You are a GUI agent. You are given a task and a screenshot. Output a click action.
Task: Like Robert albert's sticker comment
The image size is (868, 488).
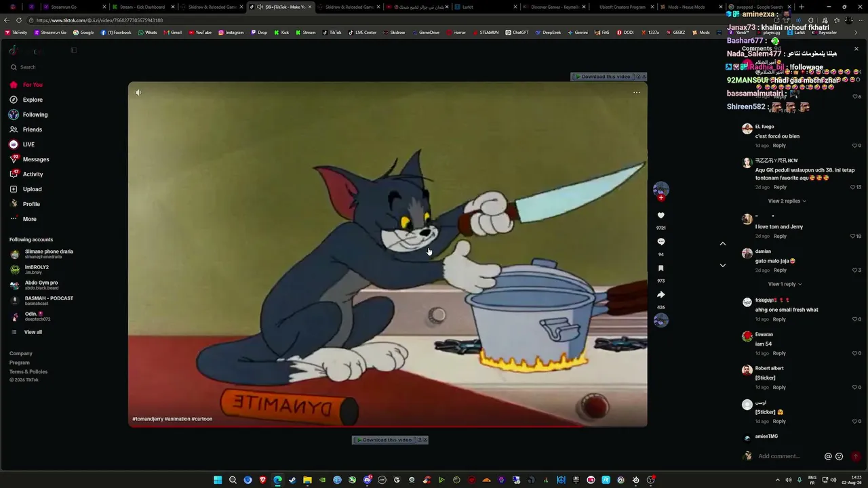click(x=855, y=388)
